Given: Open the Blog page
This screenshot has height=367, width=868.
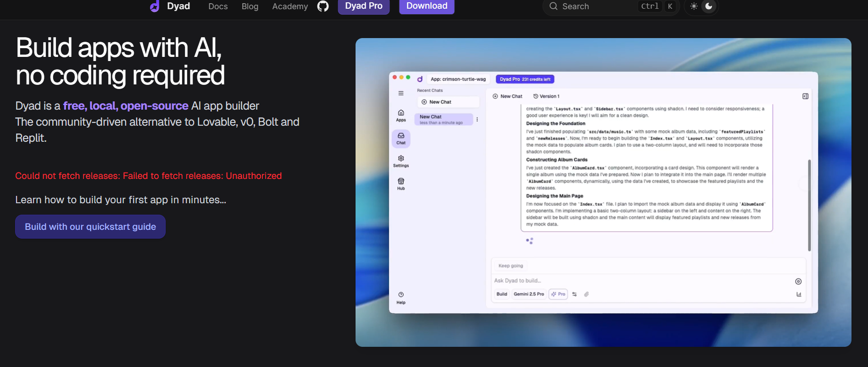Looking at the screenshot, I should point(250,6).
